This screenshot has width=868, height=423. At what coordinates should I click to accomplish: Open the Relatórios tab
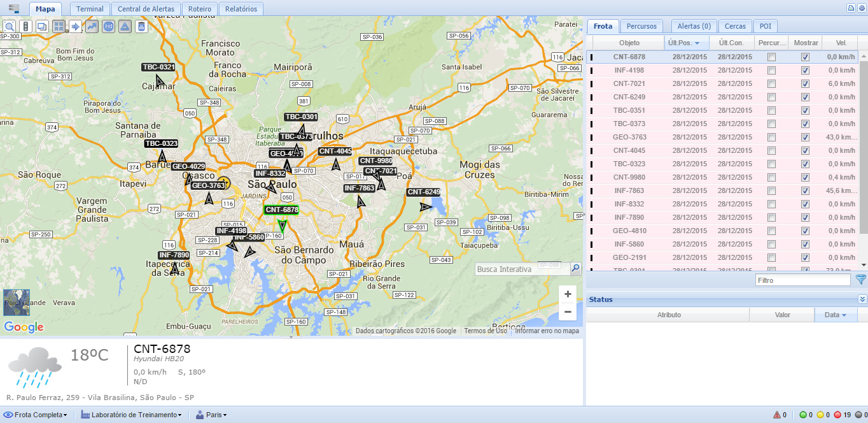coord(241,9)
